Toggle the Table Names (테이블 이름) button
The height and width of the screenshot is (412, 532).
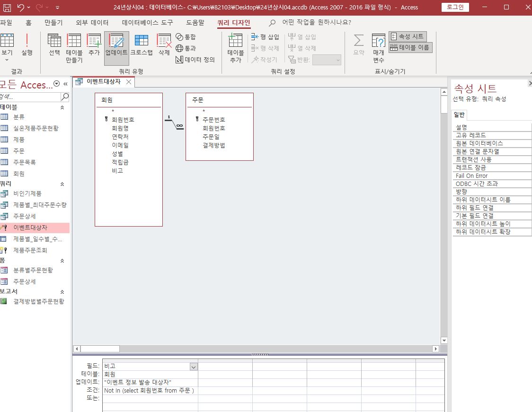coord(410,47)
